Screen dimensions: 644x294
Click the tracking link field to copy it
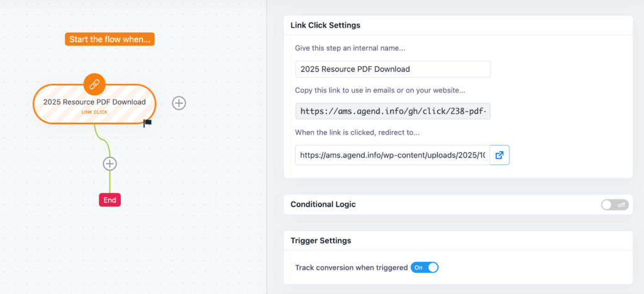(392, 111)
